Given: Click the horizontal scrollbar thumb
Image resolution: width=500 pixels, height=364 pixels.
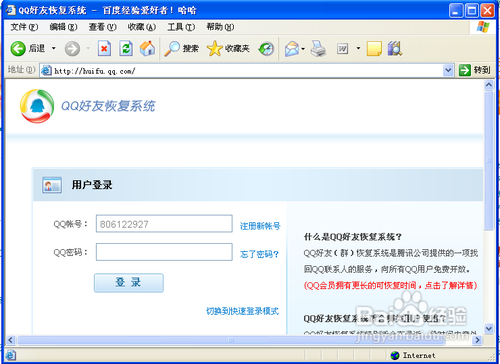Looking at the screenshot, I should click(231, 340).
